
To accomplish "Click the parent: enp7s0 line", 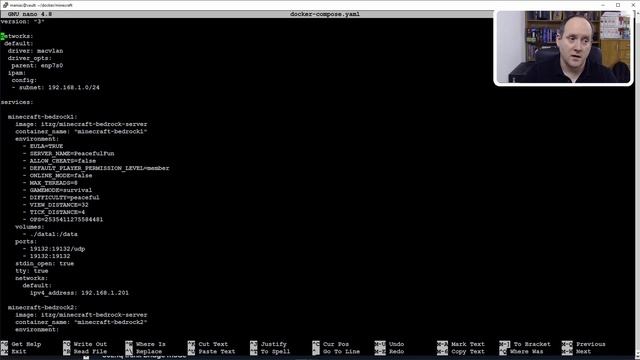I will click(37, 66).
